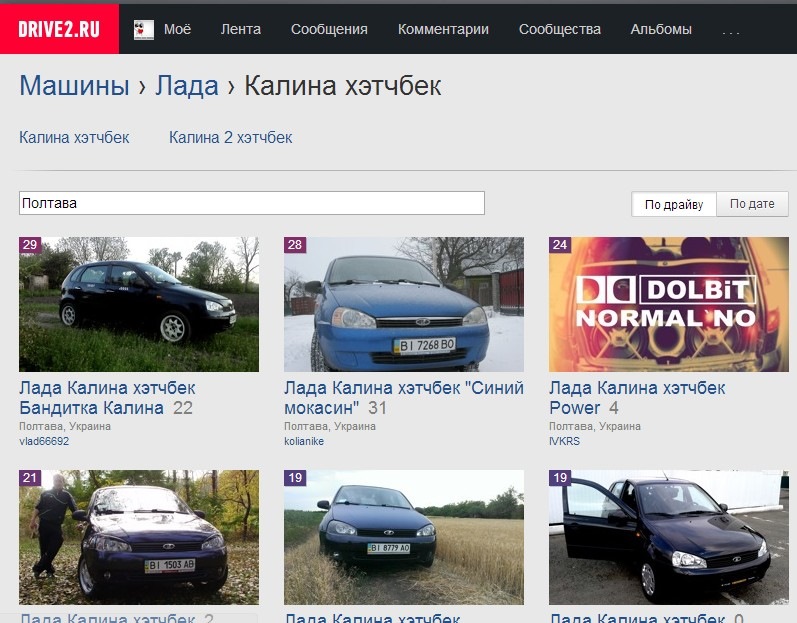Click the Калина хэтчбек page heading
797x623 pixels.
[x=343, y=85]
